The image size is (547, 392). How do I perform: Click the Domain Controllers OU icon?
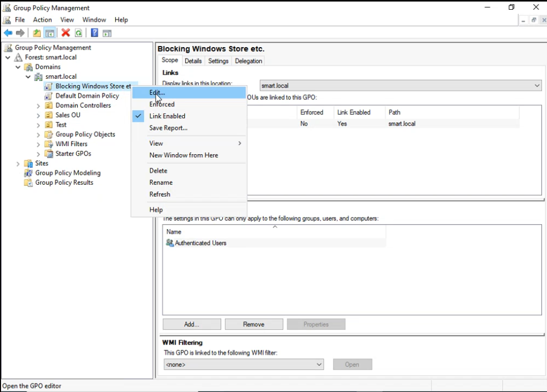49,105
